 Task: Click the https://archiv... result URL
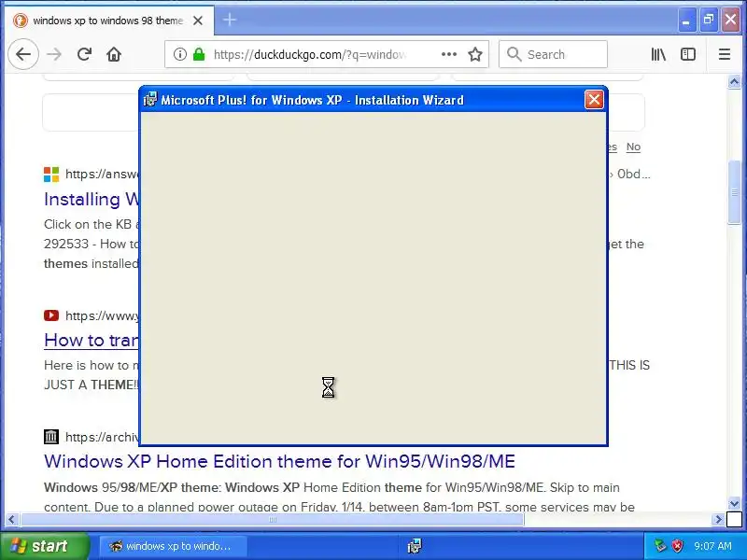coord(102,437)
